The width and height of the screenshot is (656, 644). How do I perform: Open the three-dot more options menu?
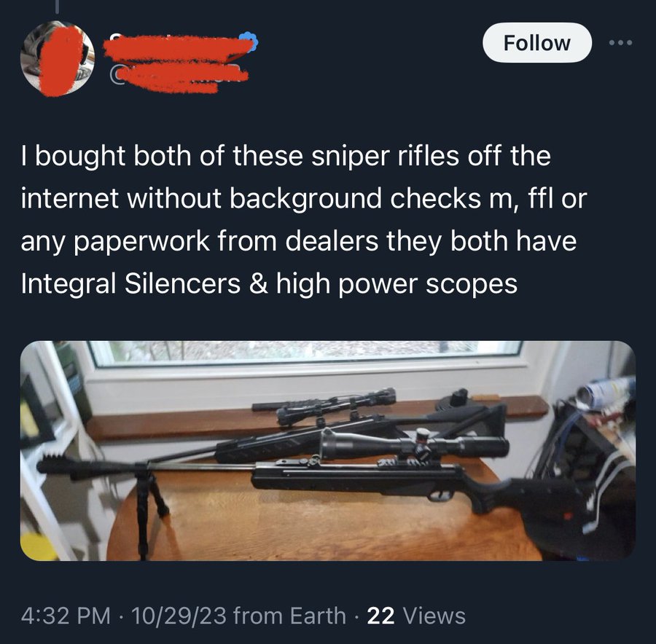click(x=620, y=43)
